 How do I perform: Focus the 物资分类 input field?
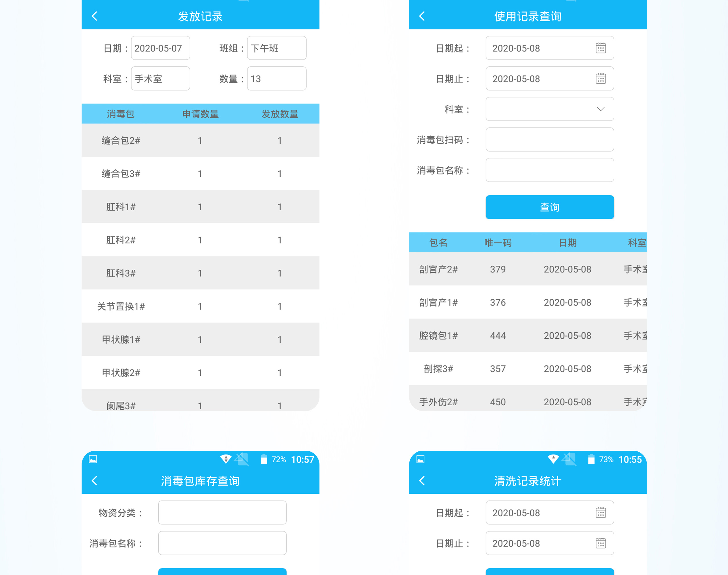pos(222,513)
